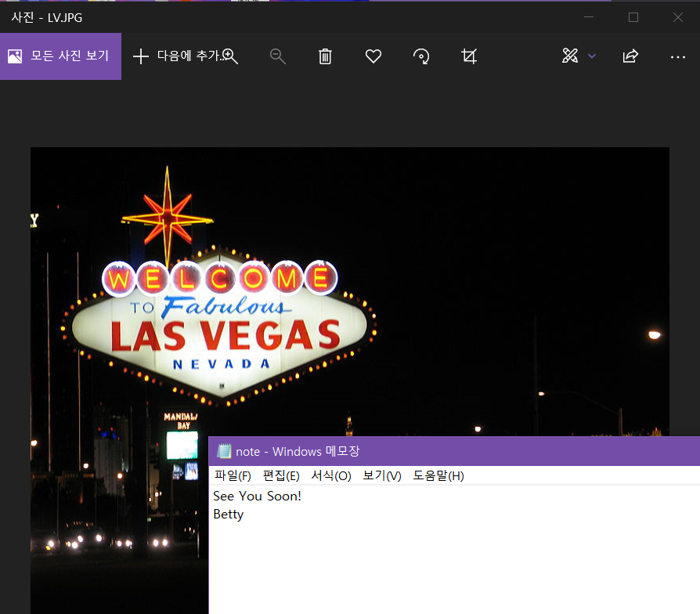The image size is (700, 614).
Task: Close the Photos window
Action: 677,17
